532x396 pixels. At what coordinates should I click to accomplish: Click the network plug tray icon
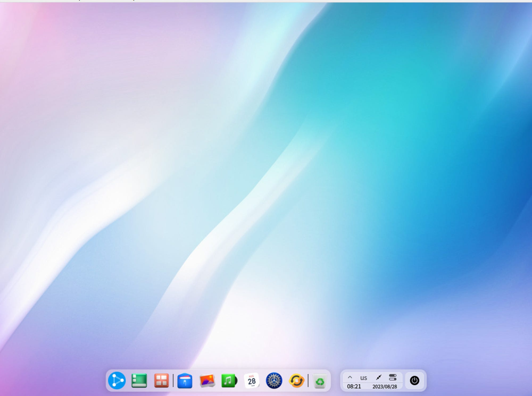point(379,377)
